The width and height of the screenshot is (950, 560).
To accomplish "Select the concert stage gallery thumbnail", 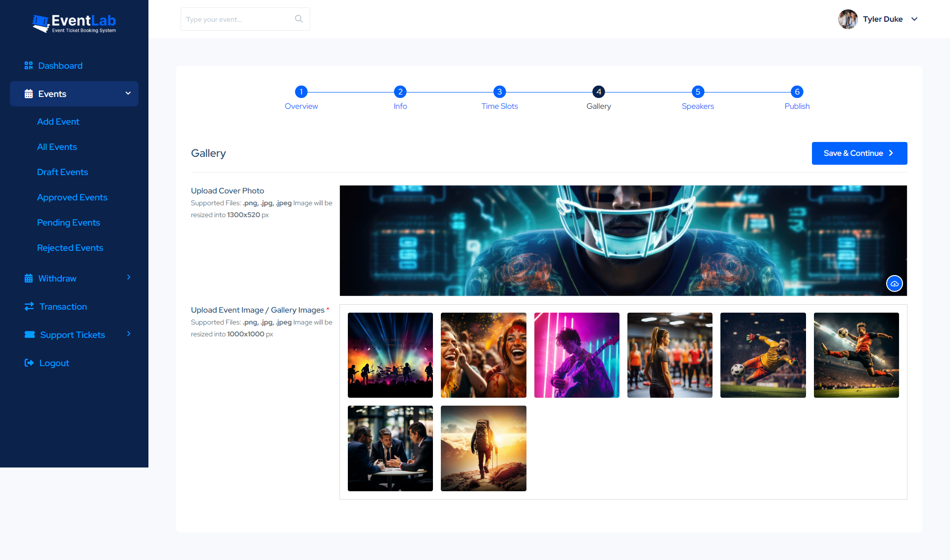I will 390,355.
